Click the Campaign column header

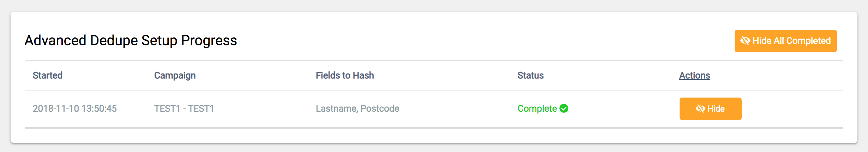pos(175,75)
